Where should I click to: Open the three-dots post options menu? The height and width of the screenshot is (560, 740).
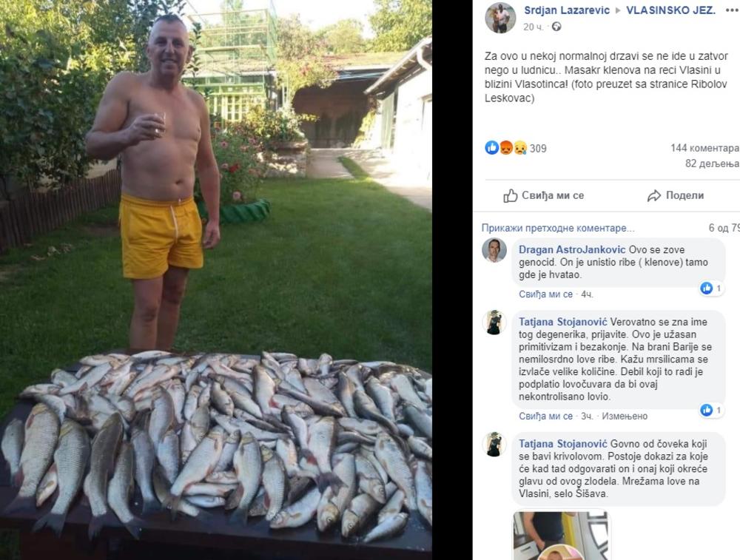pos(733,10)
